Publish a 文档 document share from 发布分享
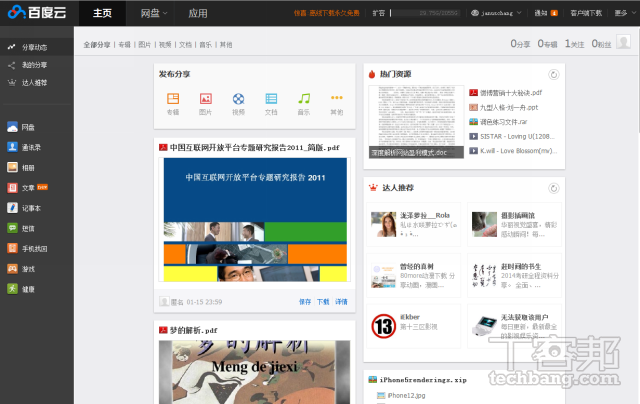Image resolution: width=640 pixels, height=404 pixels. coord(271,104)
